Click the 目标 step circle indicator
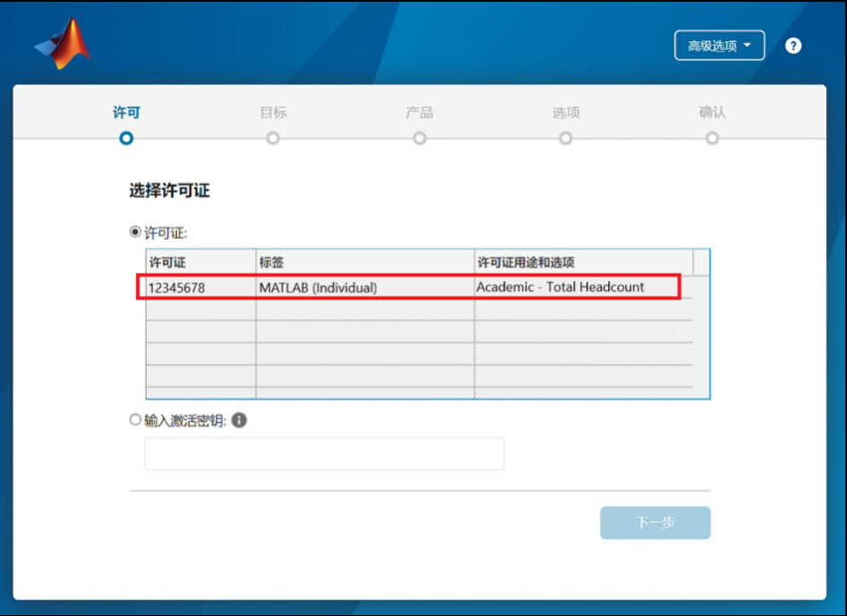 click(x=273, y=139)
